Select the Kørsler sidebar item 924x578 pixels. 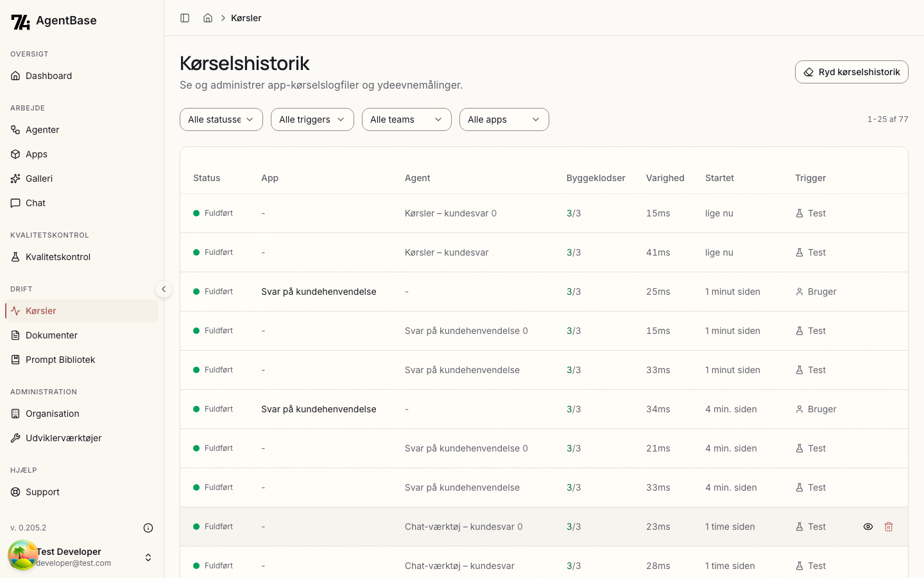[x=81, y=311]
